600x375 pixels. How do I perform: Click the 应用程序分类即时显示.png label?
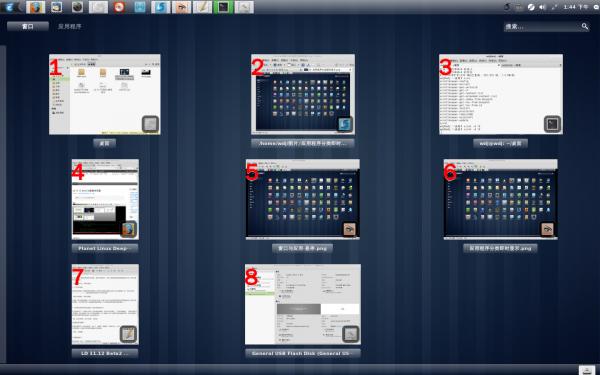coord(500,248)
